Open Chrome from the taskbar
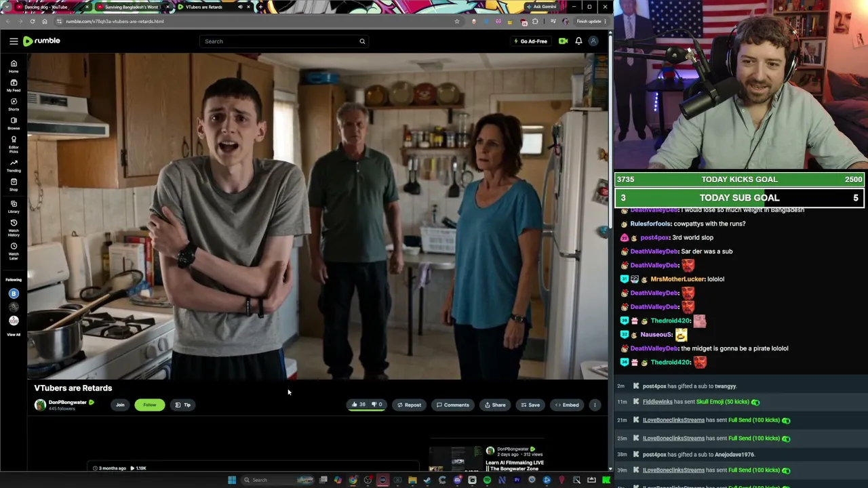 pos(353,480)
